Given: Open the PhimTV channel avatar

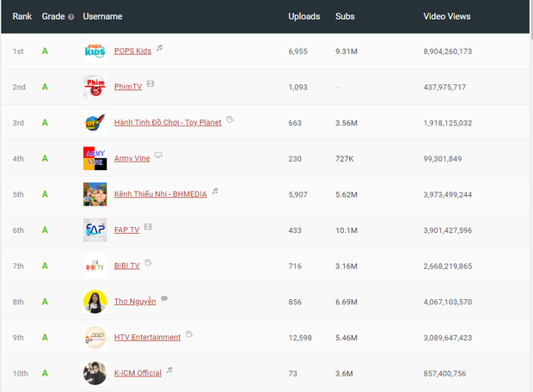Looking at the screenshot, I should click(95, 87).
